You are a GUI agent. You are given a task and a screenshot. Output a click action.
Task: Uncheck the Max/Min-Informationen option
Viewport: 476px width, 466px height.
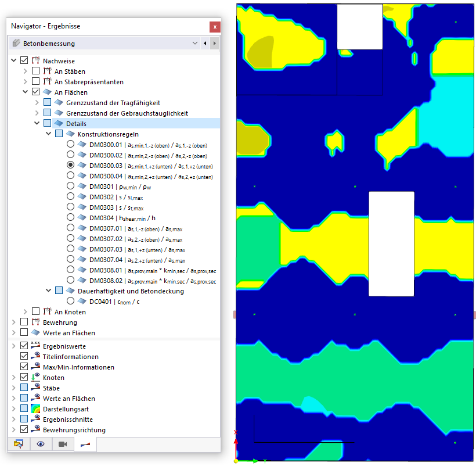point(24,366)
